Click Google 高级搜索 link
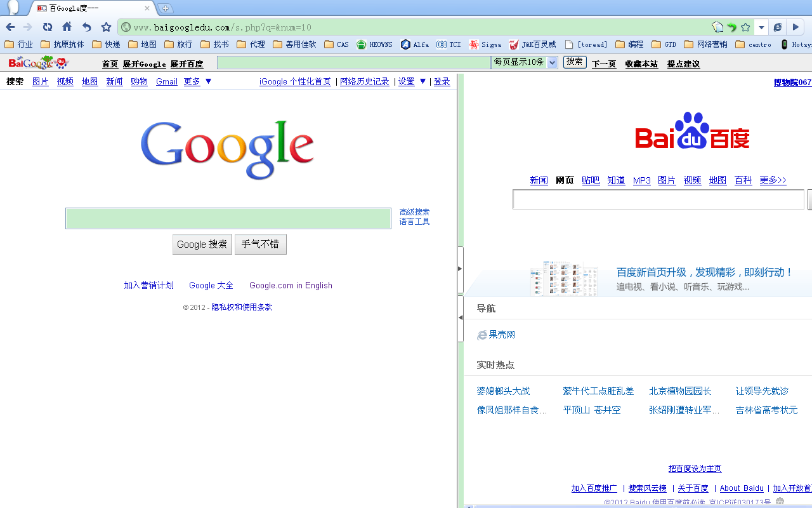The height and width of the screenshot is (508, 812). tap(414, 212)
